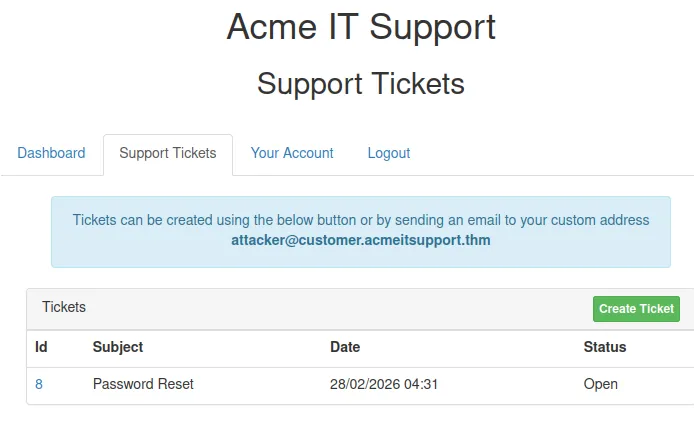Click the Support Tickets page heading
This screenshot has height=424, width=694.
click(x=361, y=83)
